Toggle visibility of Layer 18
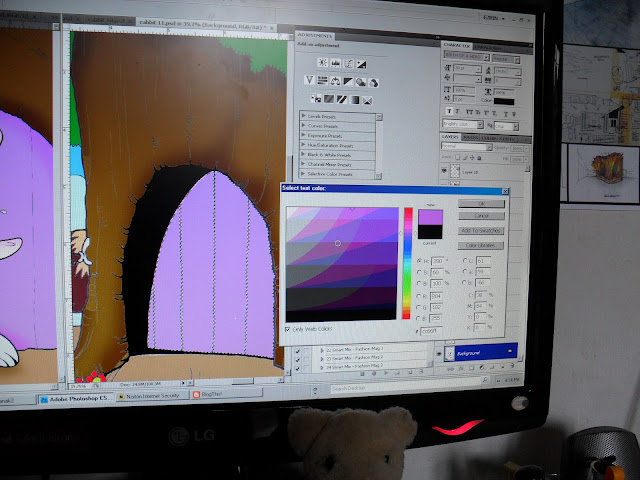The height and width of the screenshot is (480, 640). [444, 171]
